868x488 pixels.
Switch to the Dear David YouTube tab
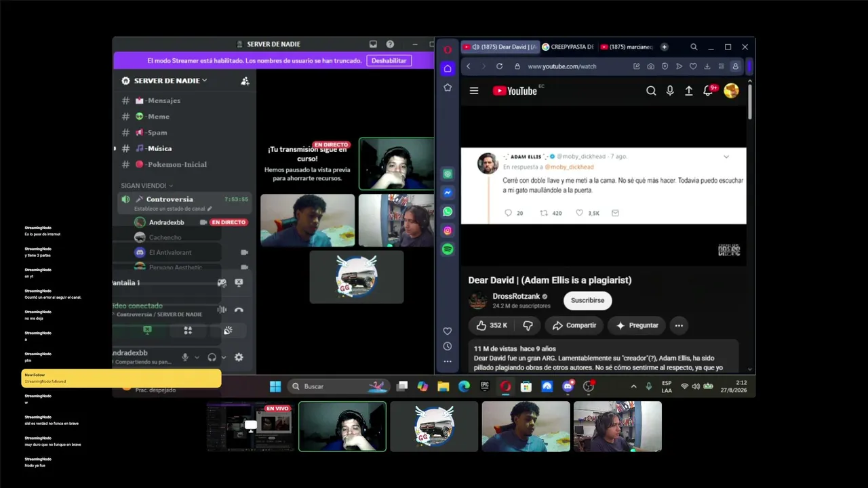(500, 47)
